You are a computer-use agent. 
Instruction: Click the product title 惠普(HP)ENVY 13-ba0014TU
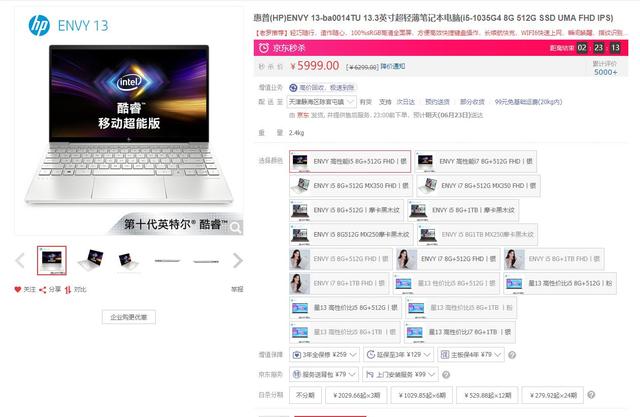tap(433, 18)
